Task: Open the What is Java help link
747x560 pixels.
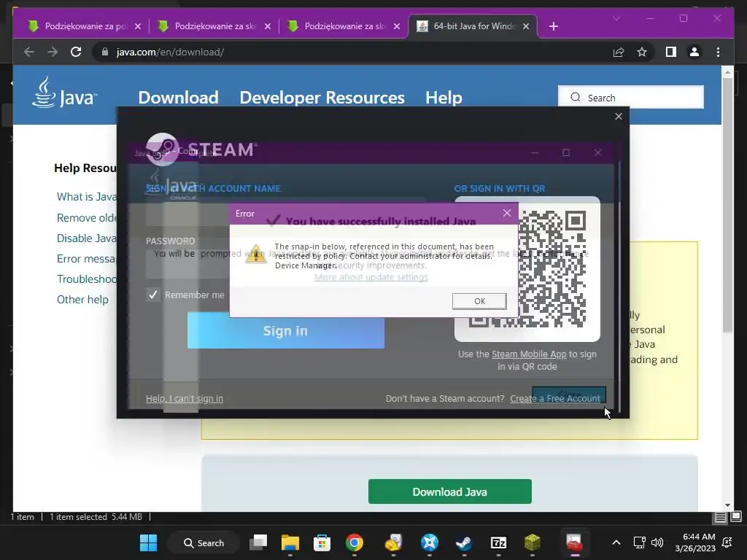Action: (x=86, y=197)
